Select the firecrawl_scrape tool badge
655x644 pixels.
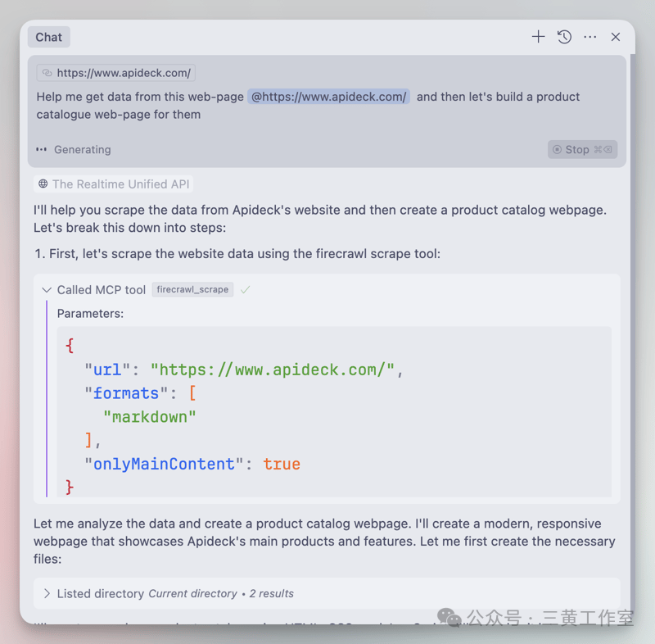pos(192,289)
